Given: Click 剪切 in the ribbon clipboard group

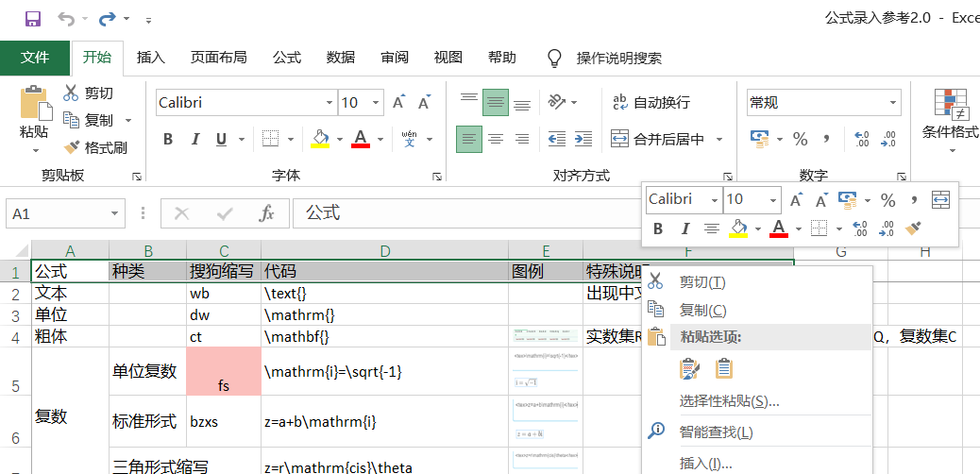Looking at the screenshot, I should coord(88,93).
